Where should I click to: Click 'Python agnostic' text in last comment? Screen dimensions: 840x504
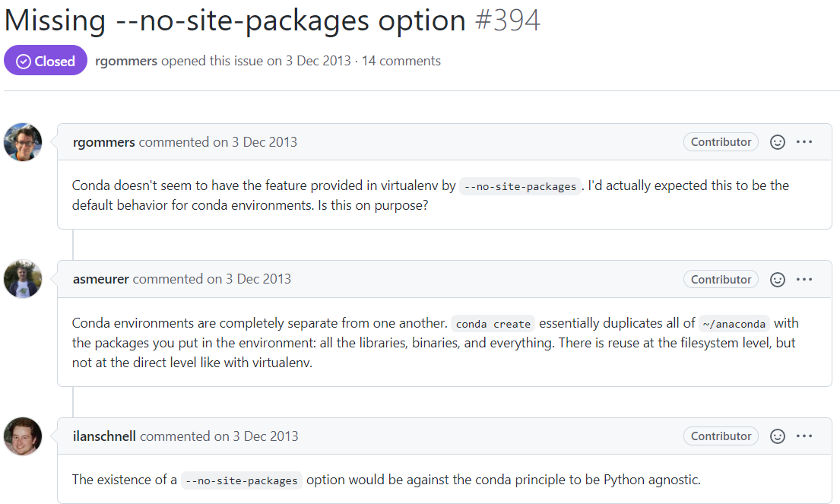tap(651, 480)
